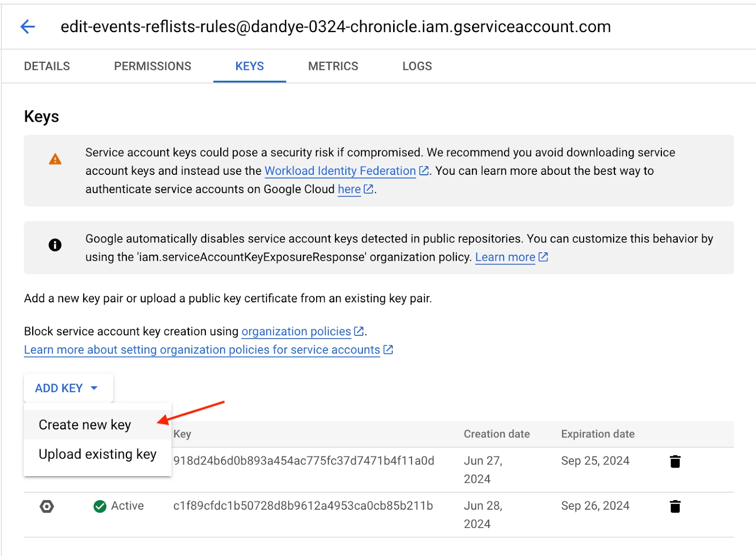Select key ID c1f89cfdc1b50728d8b9612a4953ca0cb85b211b
Viewport: 756px width, 556px height.
(x=303, y=505)
